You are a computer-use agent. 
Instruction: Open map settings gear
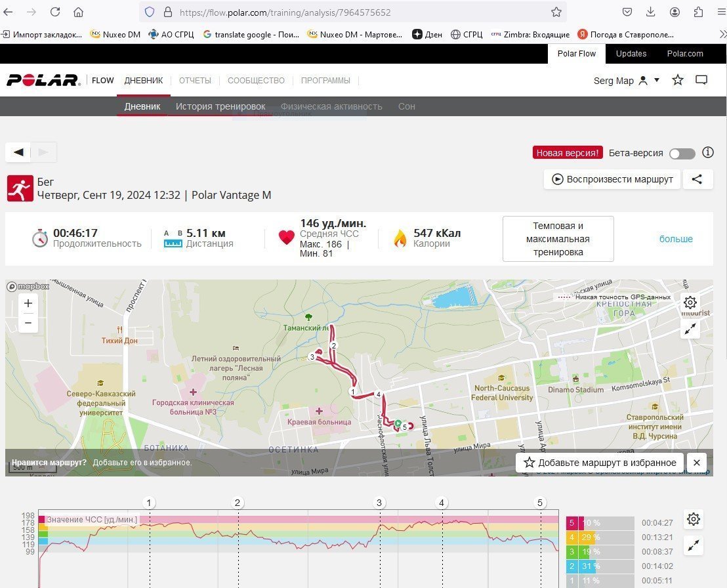coord(690,303)
